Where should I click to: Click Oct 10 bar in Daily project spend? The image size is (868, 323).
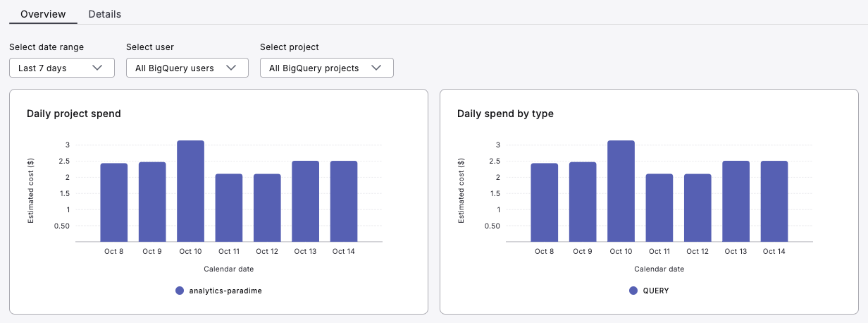[190, 191]
